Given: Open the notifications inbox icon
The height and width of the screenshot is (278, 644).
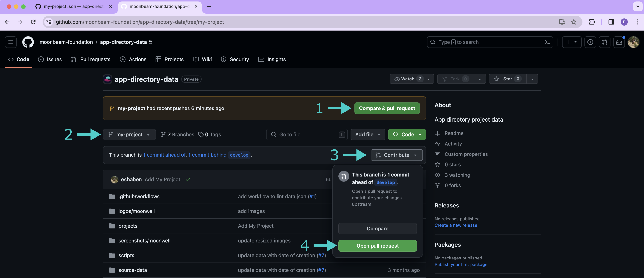Looking at the screenshot, I should (x=619, y=42).
